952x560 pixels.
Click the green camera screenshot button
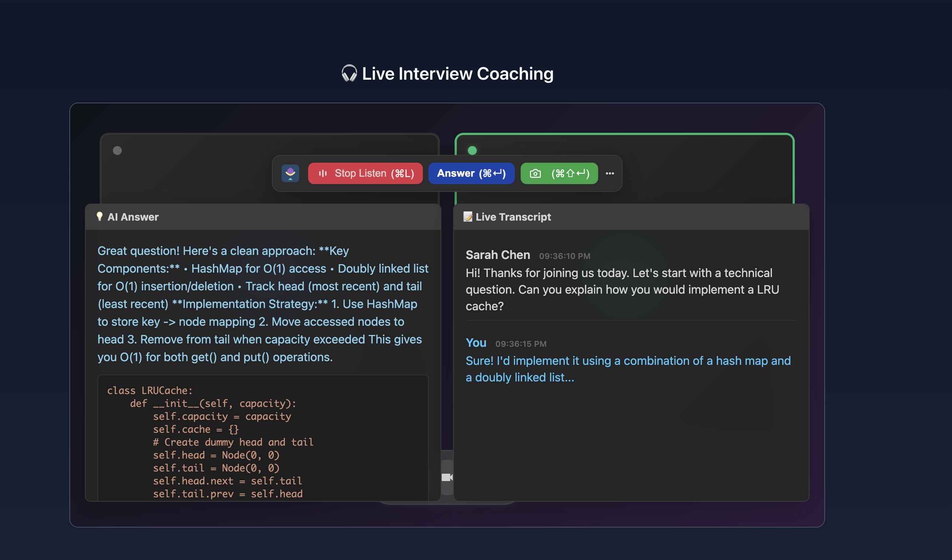pyautogui.click(x=559, y=173)
